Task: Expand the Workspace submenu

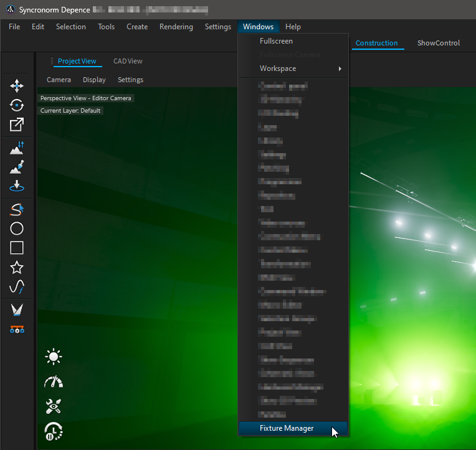Action: click(293, 68)
